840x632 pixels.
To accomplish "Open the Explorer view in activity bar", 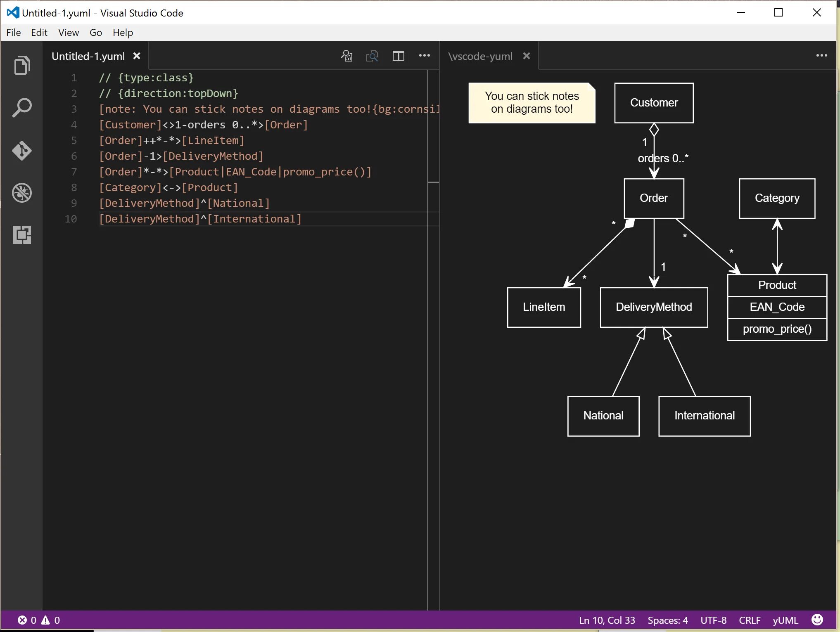I will [22, 65].
